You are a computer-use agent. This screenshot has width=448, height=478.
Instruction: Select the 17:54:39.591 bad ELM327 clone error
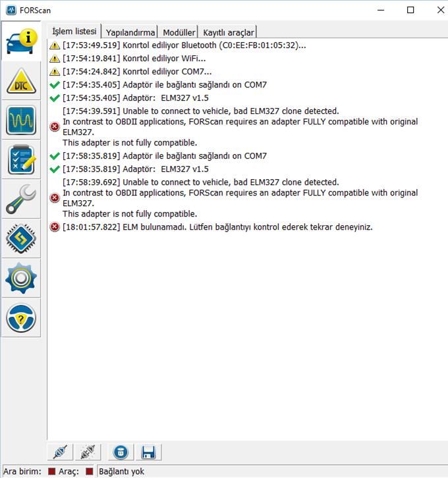coord(240,126)
